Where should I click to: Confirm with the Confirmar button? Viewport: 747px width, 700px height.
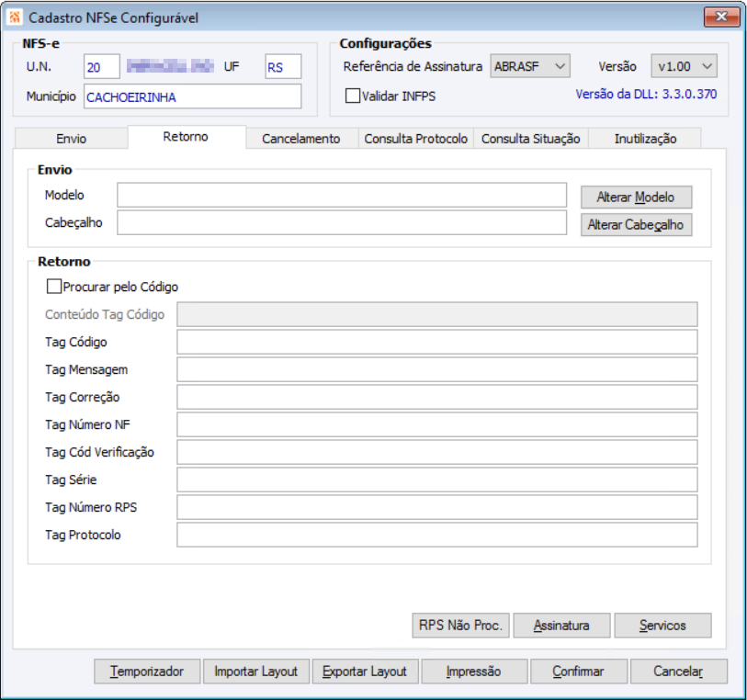tap(578, 672)
